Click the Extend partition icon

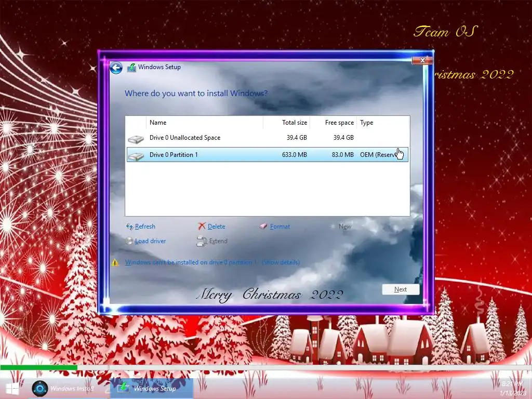(x=202, y=241)
